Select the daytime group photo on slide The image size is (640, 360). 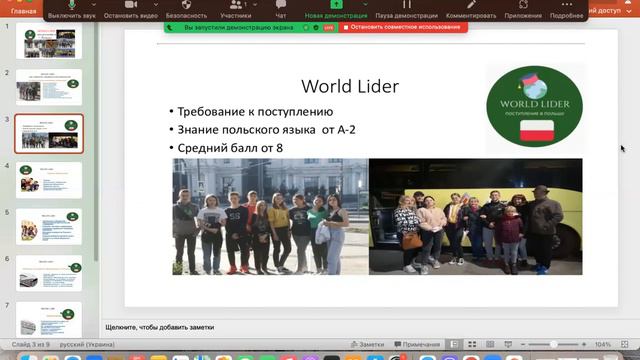point(270,216)
